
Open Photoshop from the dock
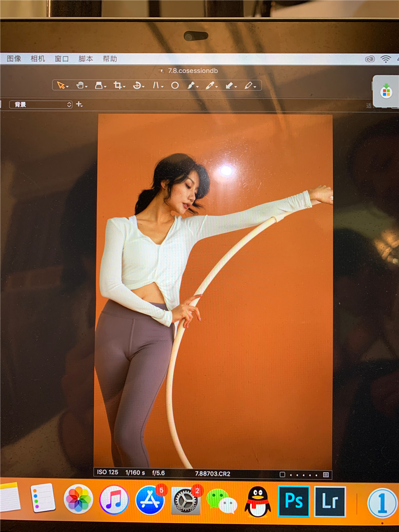point(294,501)
